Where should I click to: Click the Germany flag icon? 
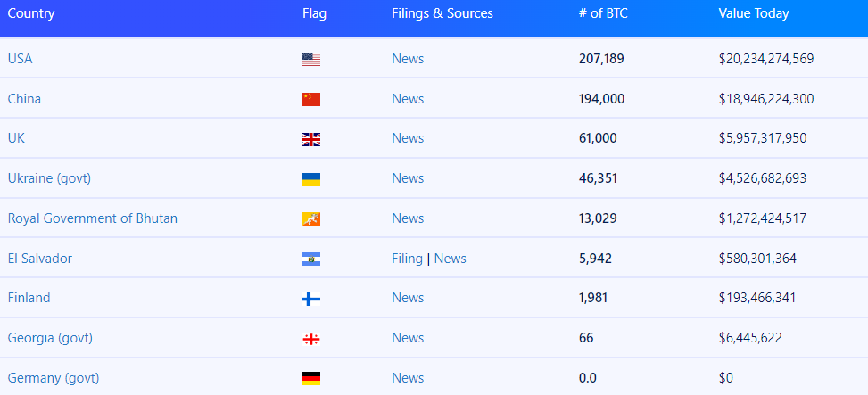(x=311, y=379)
